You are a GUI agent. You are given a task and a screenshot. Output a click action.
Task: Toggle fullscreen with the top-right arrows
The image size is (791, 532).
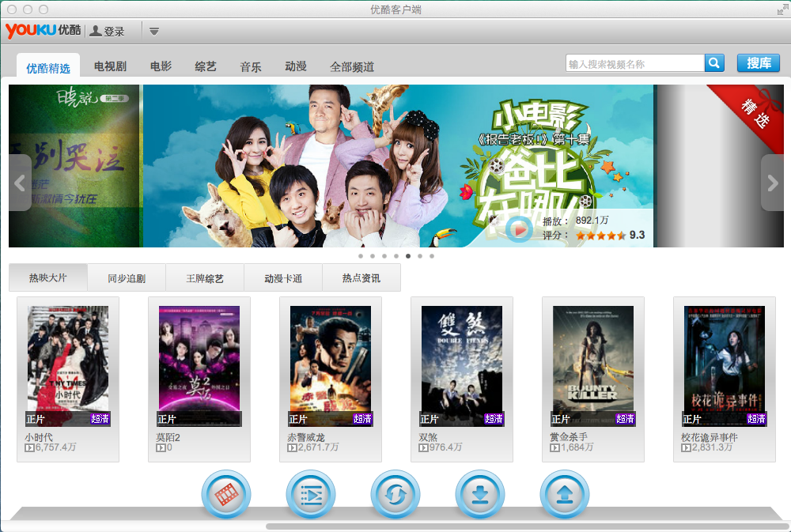[783, 9]
